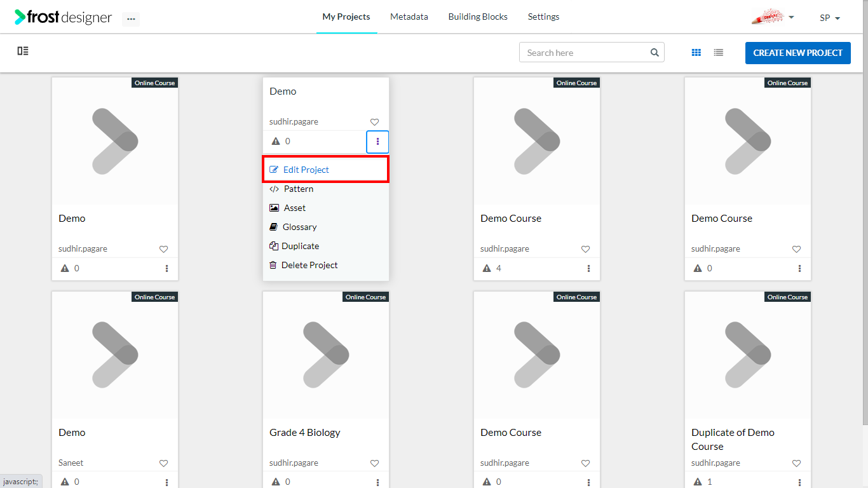
Task: Click the Duplicate of Demo Course title
Action: point(733,439)
